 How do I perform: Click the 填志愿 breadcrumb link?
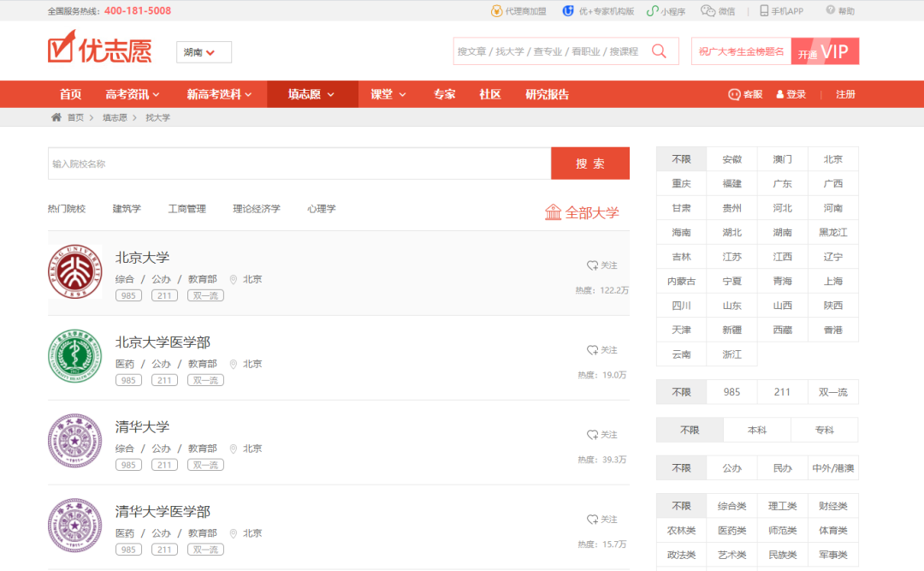tap(115, 117)
